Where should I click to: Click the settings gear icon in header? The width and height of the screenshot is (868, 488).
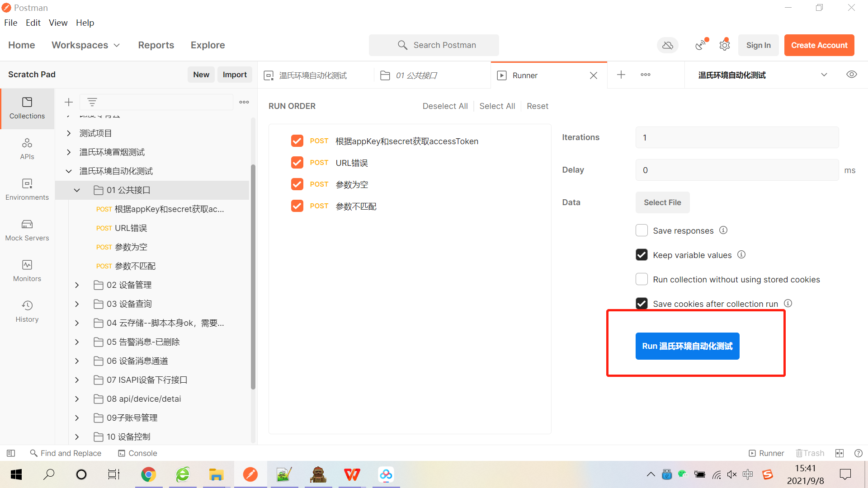point(725,45)
